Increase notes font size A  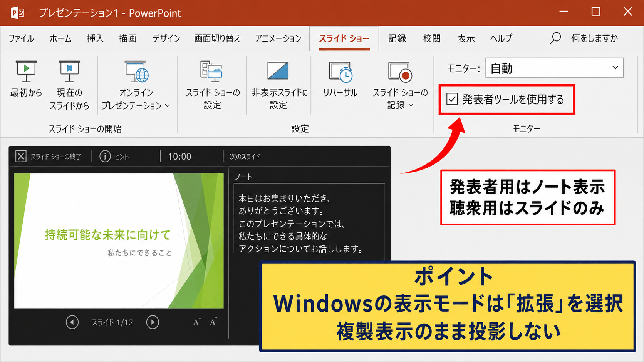click(197, 322)
